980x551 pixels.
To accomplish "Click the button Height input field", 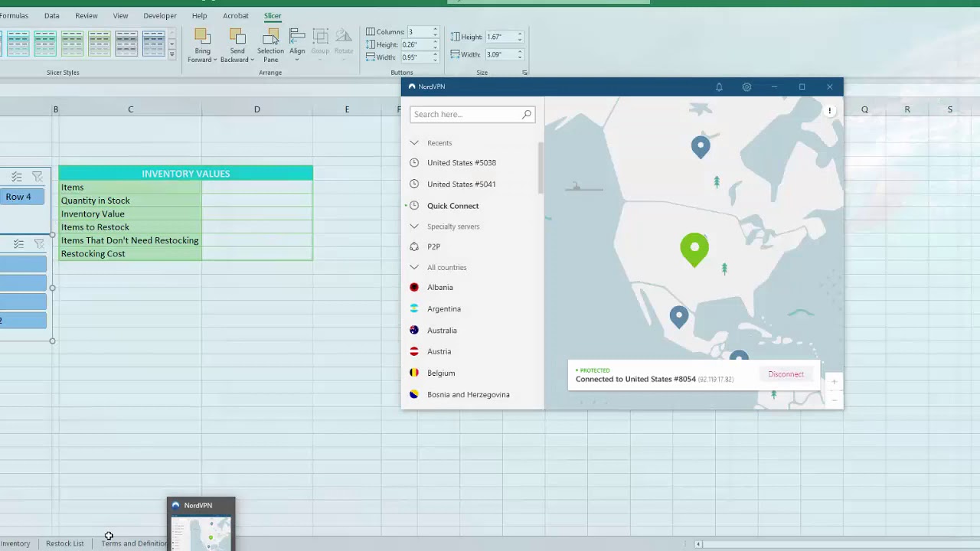I will [415, 44].
